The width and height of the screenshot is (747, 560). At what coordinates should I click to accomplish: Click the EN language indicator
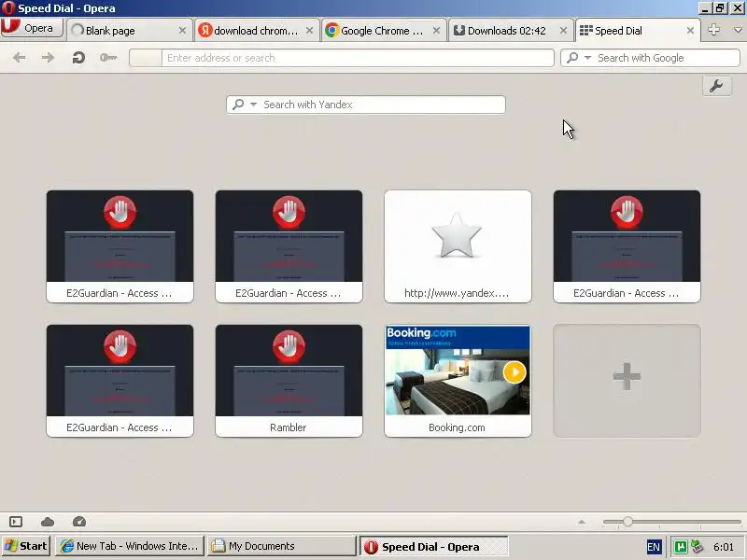(x=654, y=547)
